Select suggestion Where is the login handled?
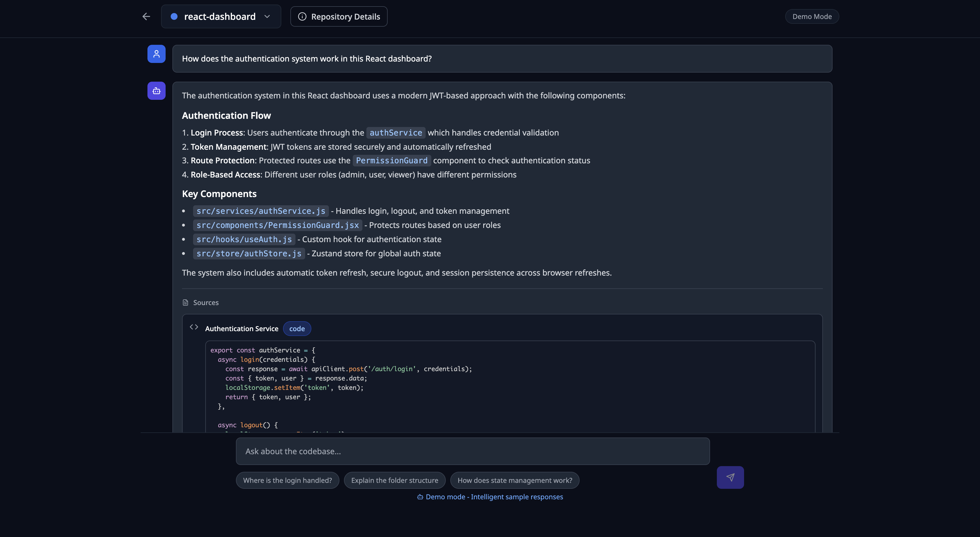This screenshot has width=980, height=537. click(x=287, y=480)
